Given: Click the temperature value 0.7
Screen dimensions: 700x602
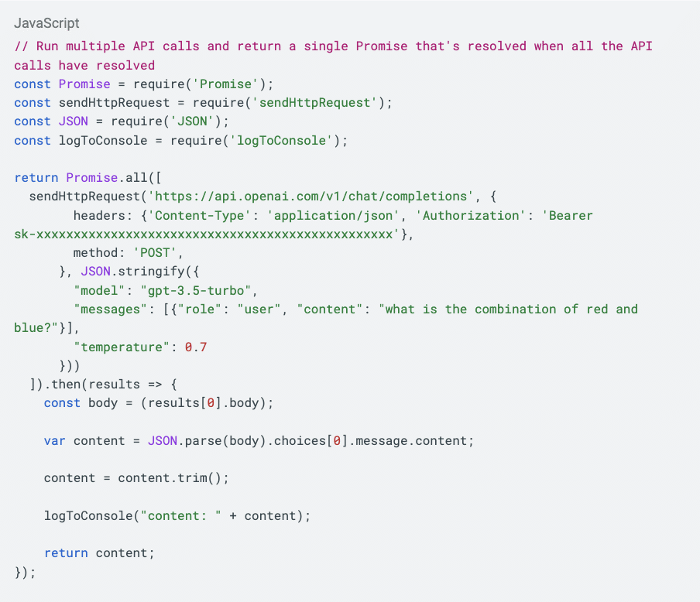Looking at the screenshot, I should point(196,347).
